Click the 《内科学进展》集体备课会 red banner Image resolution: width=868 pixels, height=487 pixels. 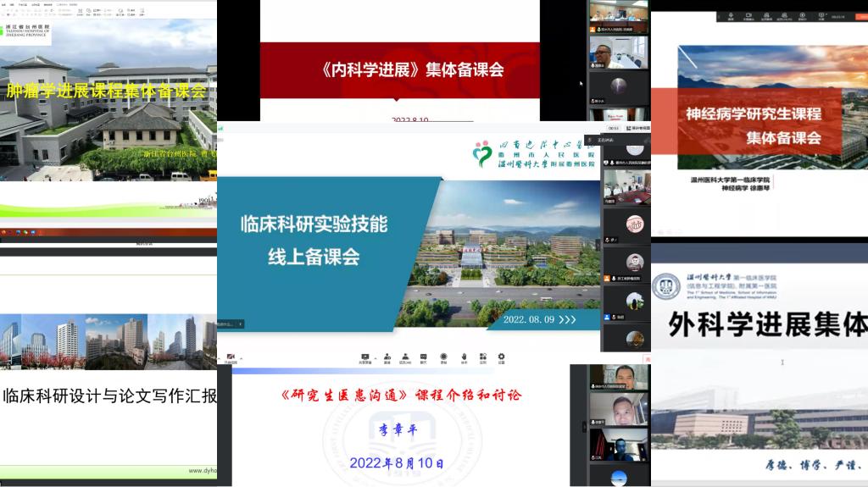(400, 70)
